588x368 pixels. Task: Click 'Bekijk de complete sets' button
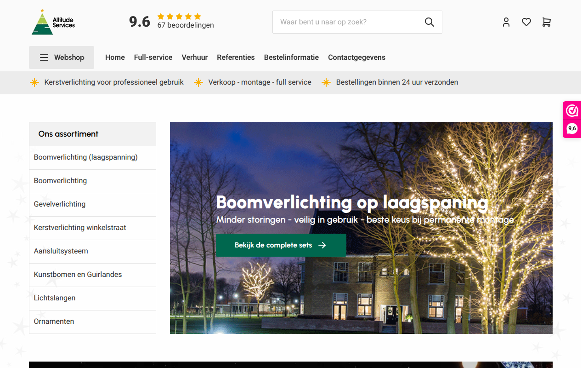281,245
